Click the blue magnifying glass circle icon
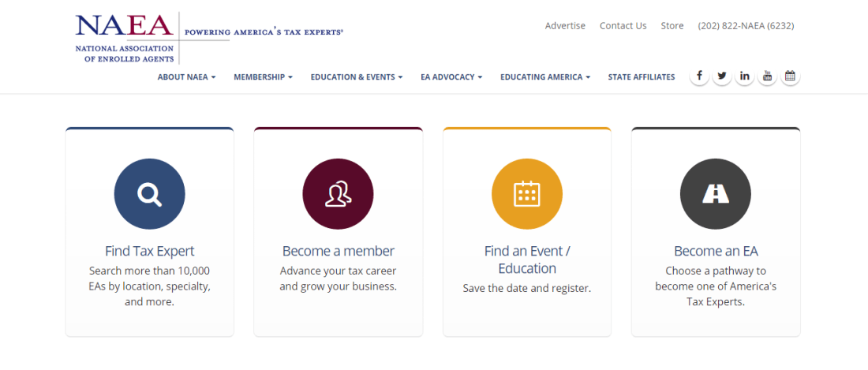The height and width of the screenshot is (370, 868). coord(149,193)
